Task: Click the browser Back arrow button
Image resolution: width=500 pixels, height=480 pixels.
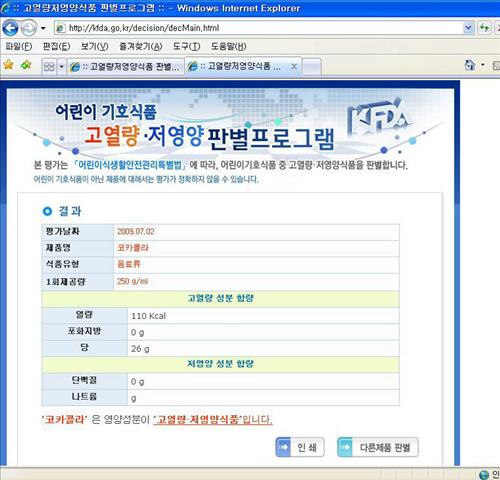Action: (10, 28)
